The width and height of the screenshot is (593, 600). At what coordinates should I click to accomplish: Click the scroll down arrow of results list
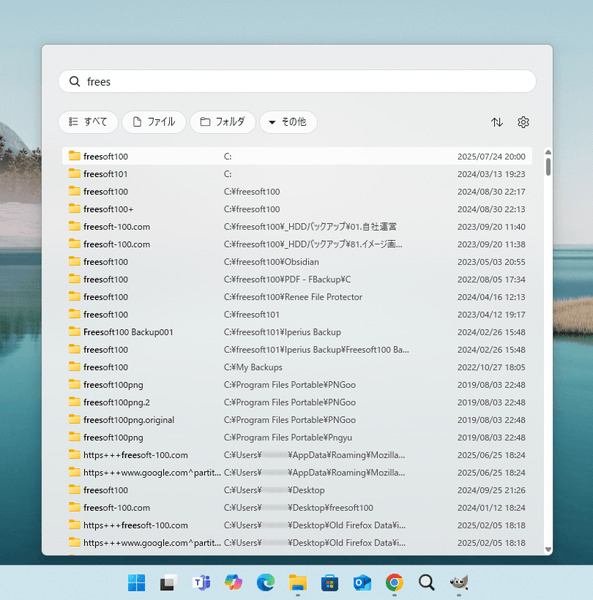[x=548, y=549]
